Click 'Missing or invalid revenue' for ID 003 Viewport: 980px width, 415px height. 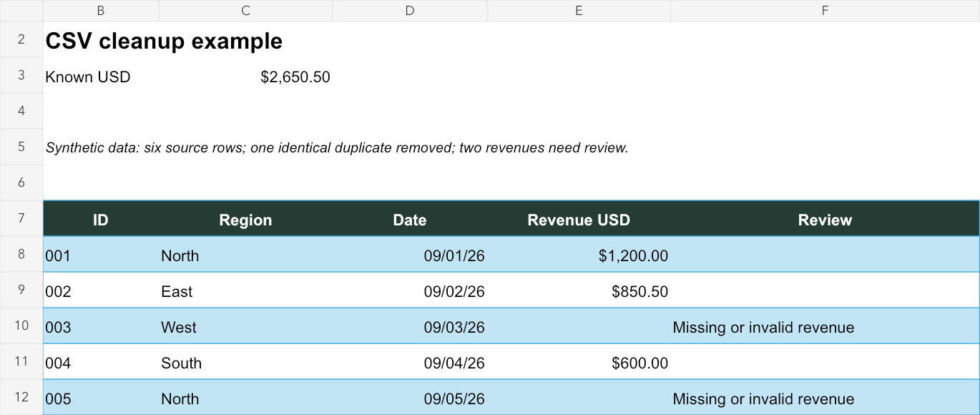(825, 326)
